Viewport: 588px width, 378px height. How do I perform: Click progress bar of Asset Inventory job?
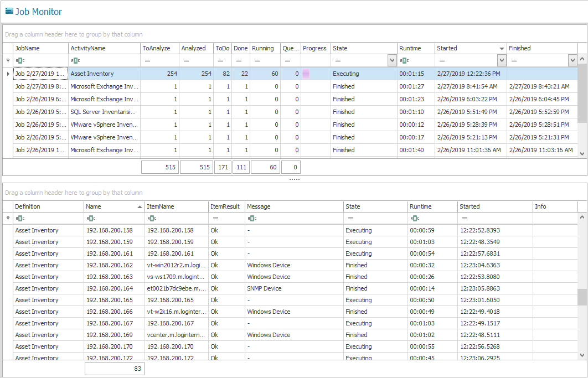coord(306,74)
